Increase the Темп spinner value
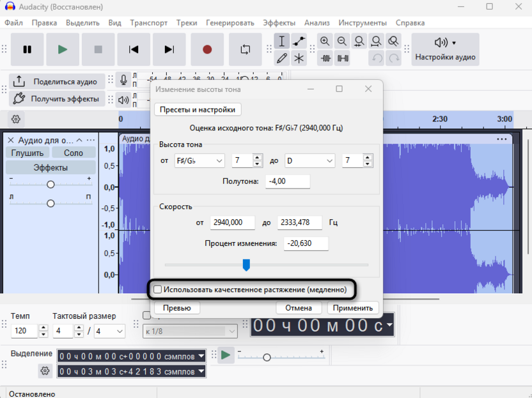This screenshot has width=532, height=398. pyautogui.click(x=43, y=328)
